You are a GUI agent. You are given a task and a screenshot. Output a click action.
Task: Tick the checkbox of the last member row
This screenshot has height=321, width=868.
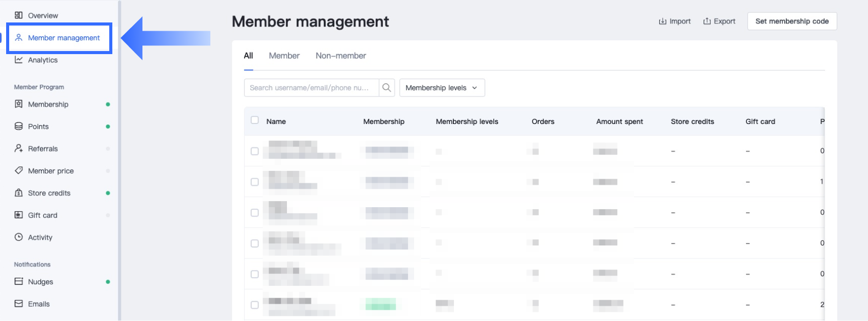click(255, 305)
